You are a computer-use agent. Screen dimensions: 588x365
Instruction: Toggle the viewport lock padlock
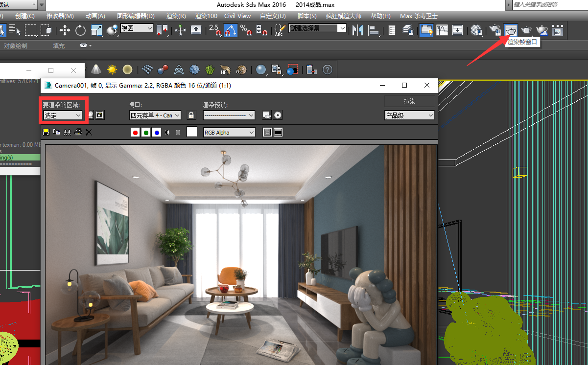pos(191,115)
